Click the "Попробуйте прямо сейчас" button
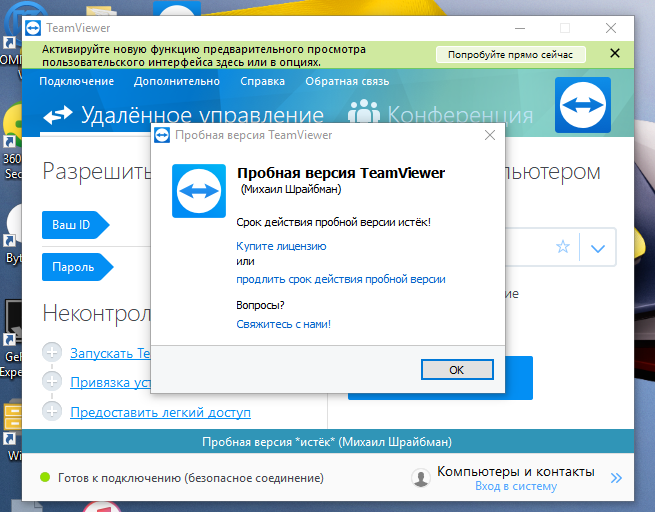The height and width of the screenshot is (512, 655). (510, 55)
